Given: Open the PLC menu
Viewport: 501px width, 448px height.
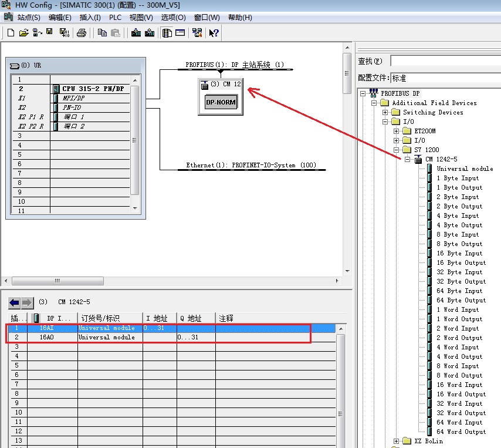Looking at the screenshot, I should point(115,17).
